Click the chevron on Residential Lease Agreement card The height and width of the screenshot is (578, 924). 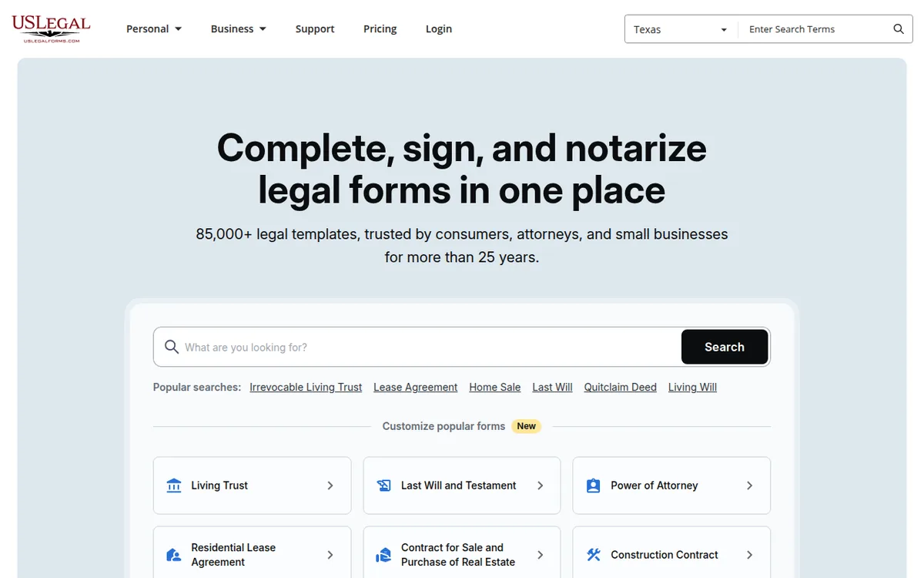[330, 555]
